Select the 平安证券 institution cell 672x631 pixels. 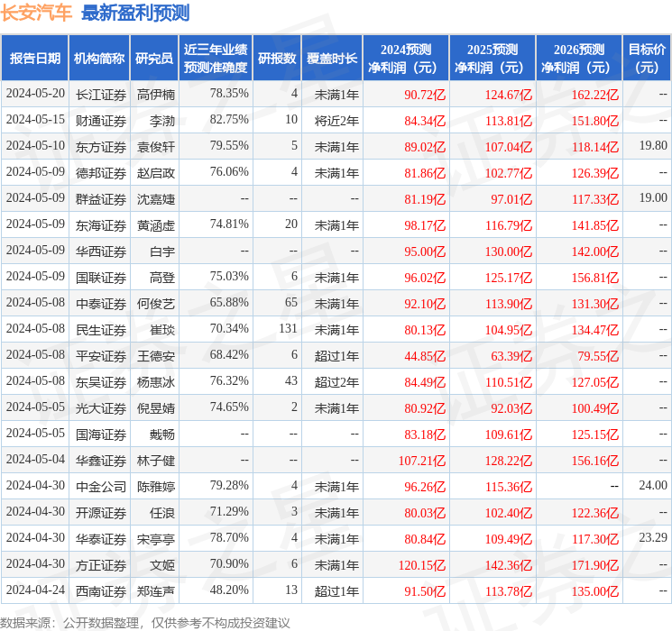101,356
